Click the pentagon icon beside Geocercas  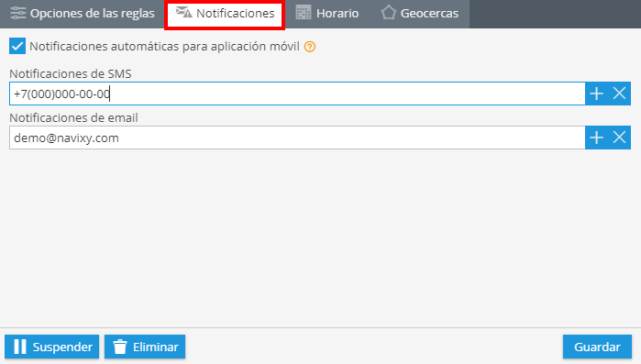coord(389,13)
